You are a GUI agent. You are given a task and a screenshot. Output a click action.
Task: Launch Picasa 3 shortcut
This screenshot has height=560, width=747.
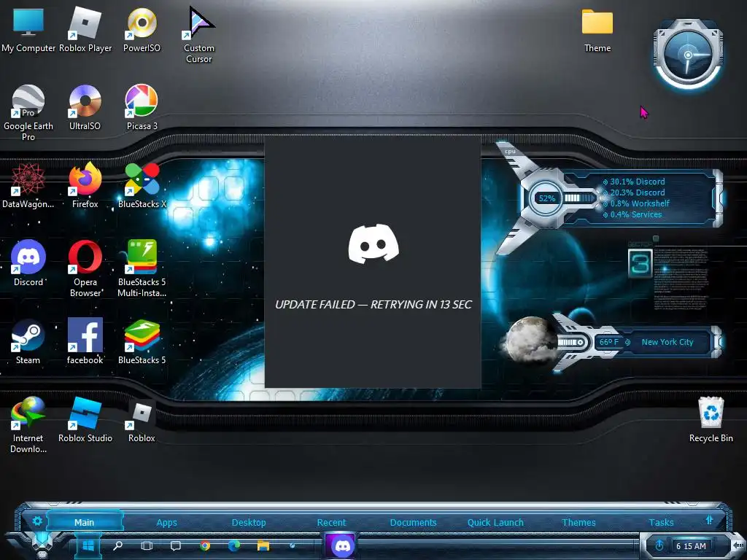[142, 108]
